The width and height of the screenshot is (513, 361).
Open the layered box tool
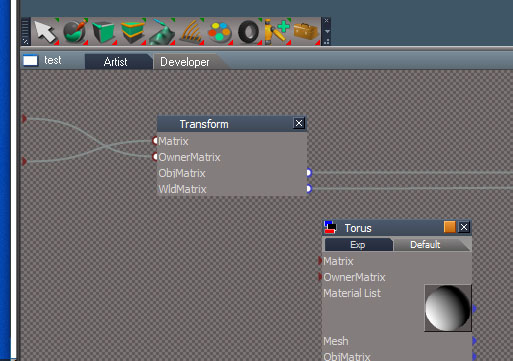click(132, 32)
